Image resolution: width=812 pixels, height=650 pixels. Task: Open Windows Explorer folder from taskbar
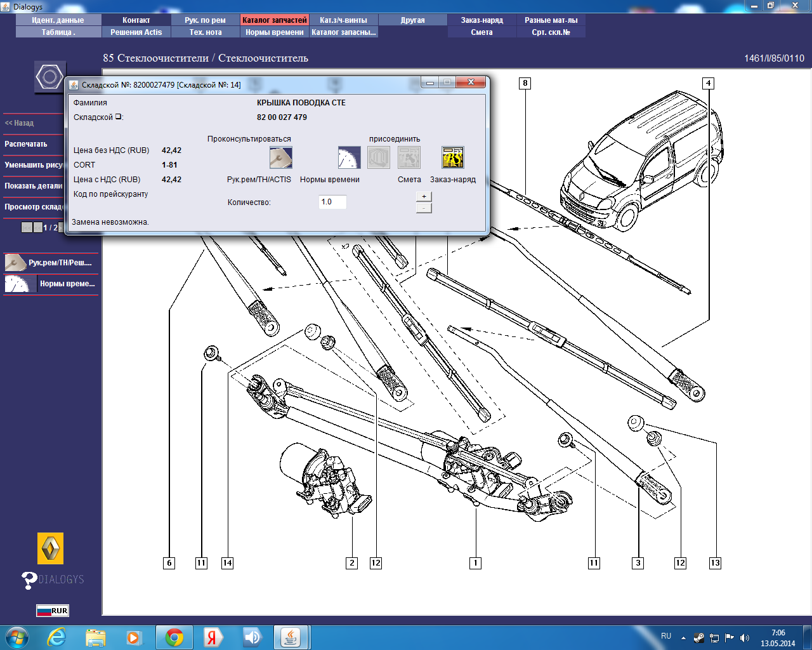click(96, 637)
